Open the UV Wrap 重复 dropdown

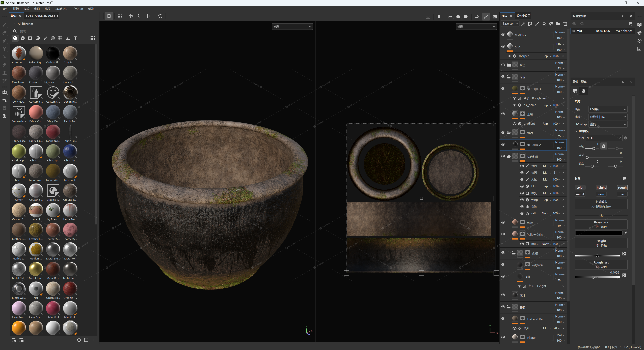pyautogui.click(x=608, y=124)
